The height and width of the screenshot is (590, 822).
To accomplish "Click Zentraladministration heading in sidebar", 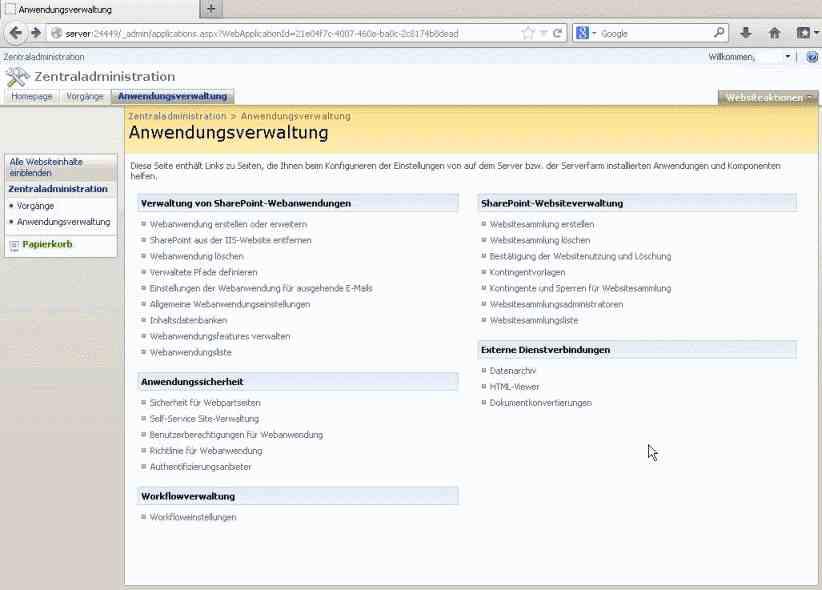I will (58, 189).
